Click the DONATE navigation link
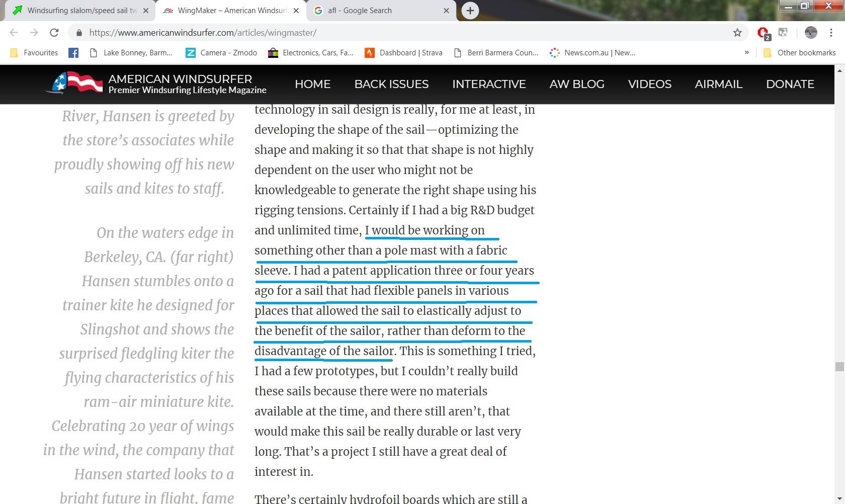This screenshot has height=504, width=845. tap(790, 84)
